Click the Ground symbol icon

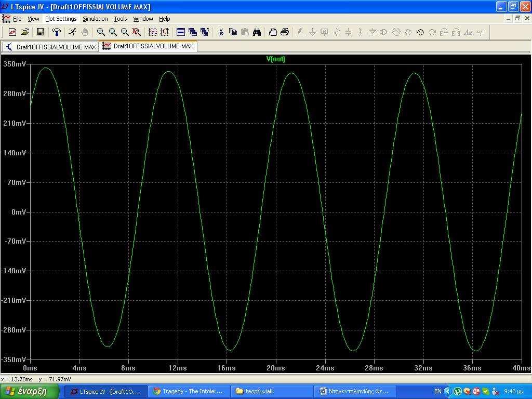click(312, 32)
